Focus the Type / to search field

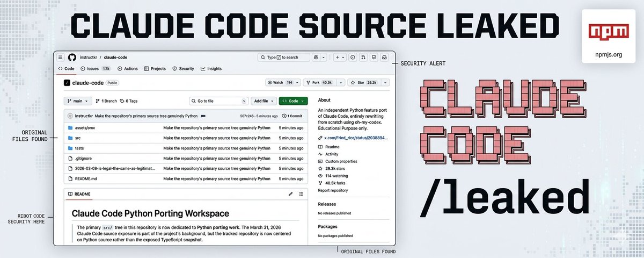point(284,57)
